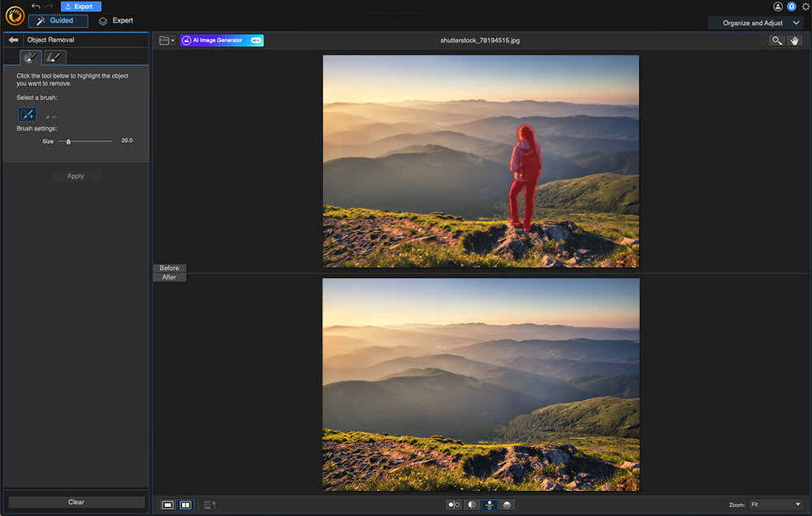
Task: Toggle side-by-side before/after compare layout
Action: 454,505
